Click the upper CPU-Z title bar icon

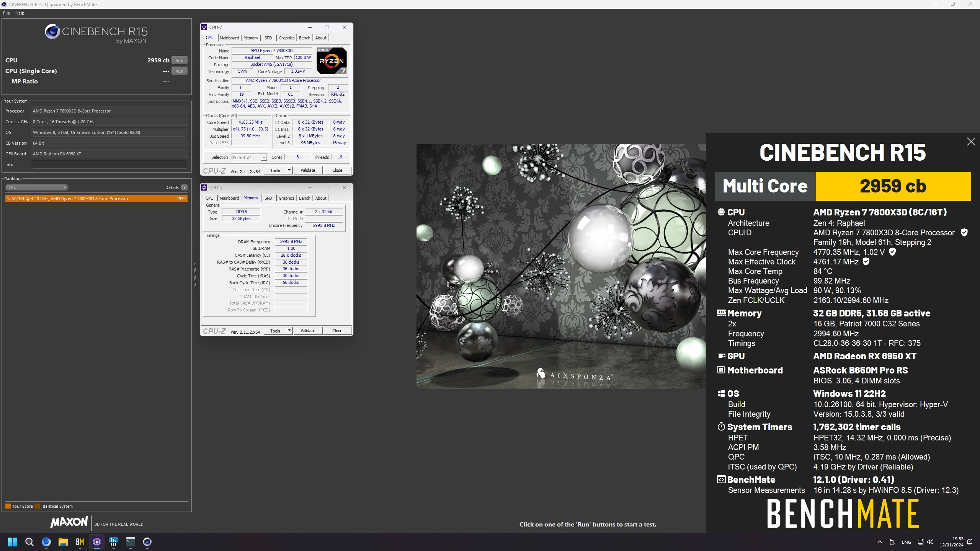pyautogui.click(x=204, y=27)
